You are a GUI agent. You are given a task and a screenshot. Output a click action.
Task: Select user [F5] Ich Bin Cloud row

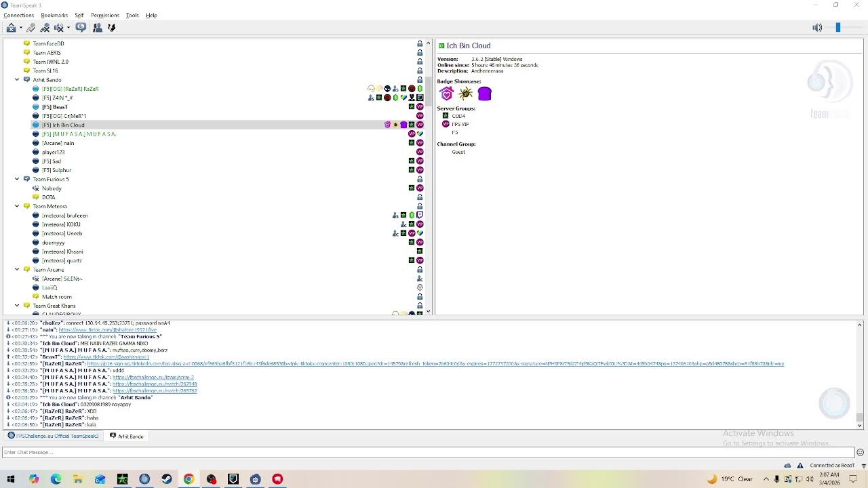(x=228, y=125)
